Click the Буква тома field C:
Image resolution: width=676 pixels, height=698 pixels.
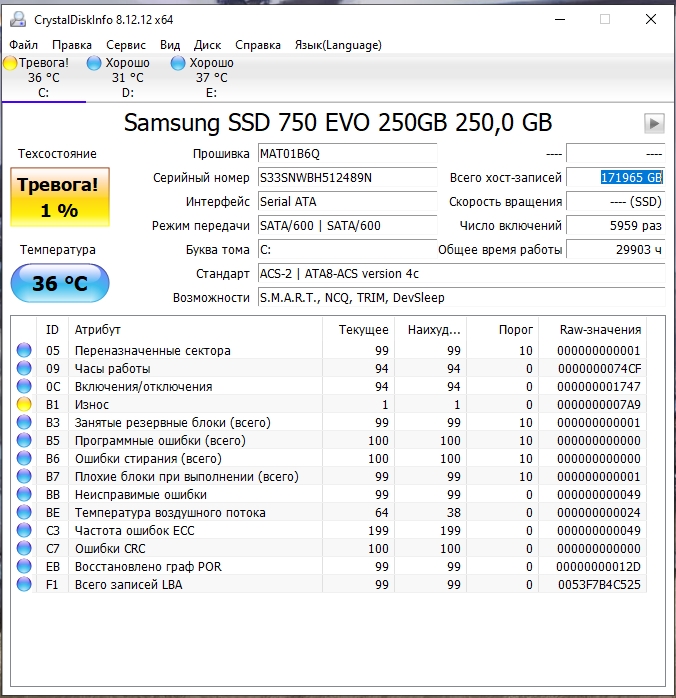(x=348, y=250)
